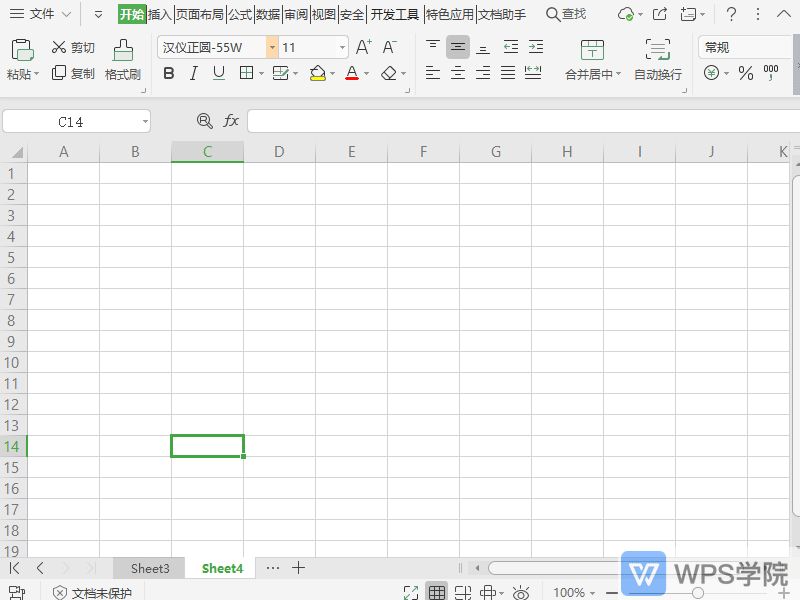The width and height of the screenshot is (800, 600).
Task: Enable center horizontal alignment
Action: 458,73
